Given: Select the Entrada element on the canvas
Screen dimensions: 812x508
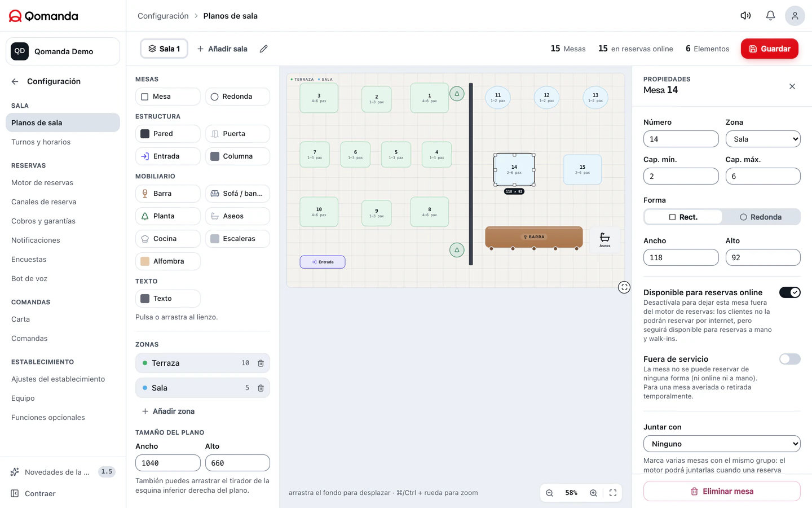Looking at the screenshot, I should coord(323,262).
